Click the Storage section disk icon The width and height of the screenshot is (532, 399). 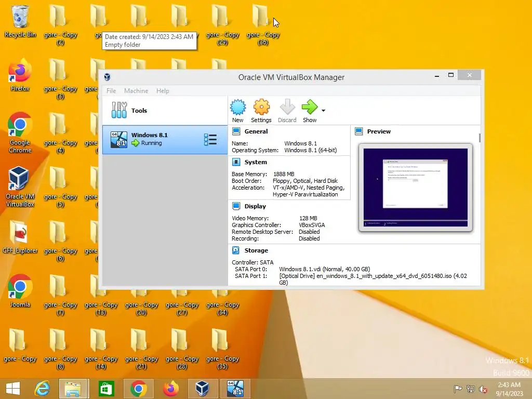(236, 250)
